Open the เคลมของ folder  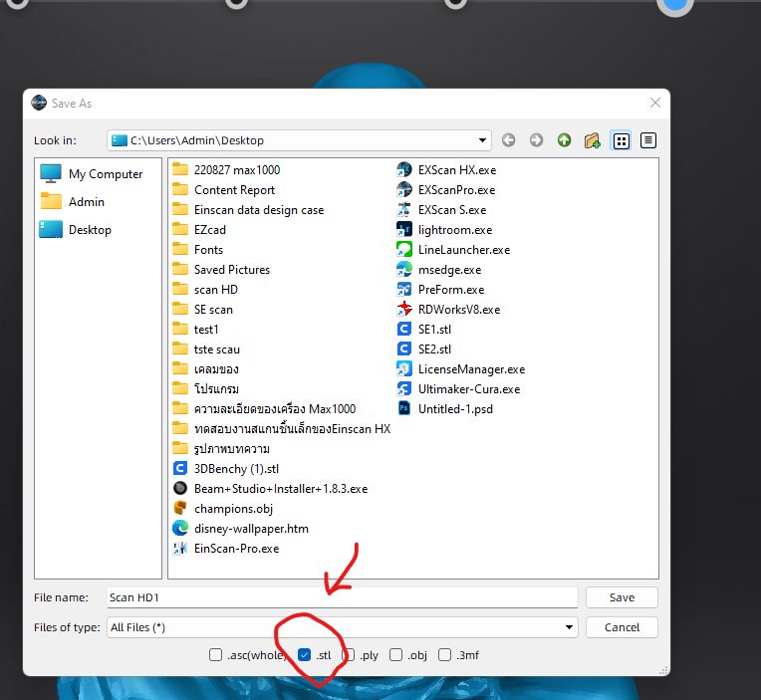206,369
